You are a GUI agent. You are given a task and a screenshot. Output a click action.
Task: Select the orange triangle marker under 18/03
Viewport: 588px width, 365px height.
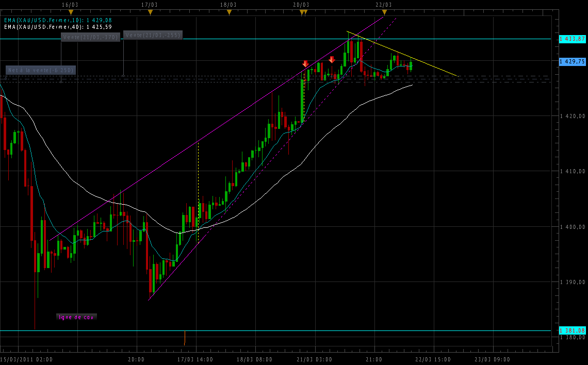229,12
